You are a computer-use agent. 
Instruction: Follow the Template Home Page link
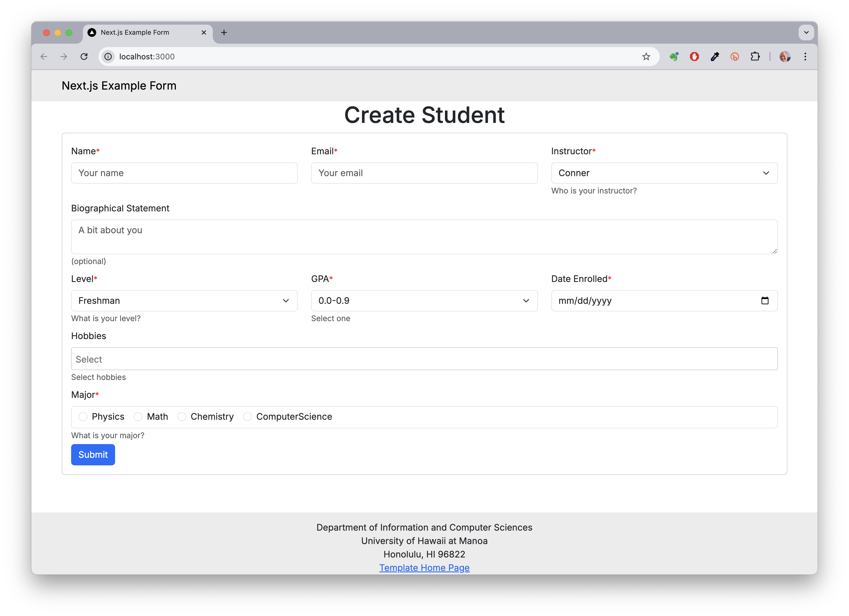point(424,568)
